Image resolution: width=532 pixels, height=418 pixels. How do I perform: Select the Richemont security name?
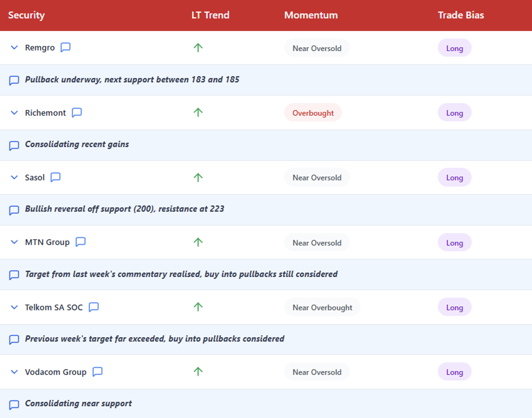pos(45,113)
